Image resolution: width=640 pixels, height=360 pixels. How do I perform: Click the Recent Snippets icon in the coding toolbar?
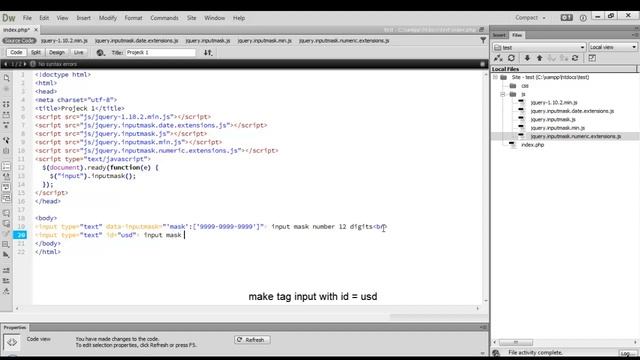pyautogui.click(x=6, y=244)
